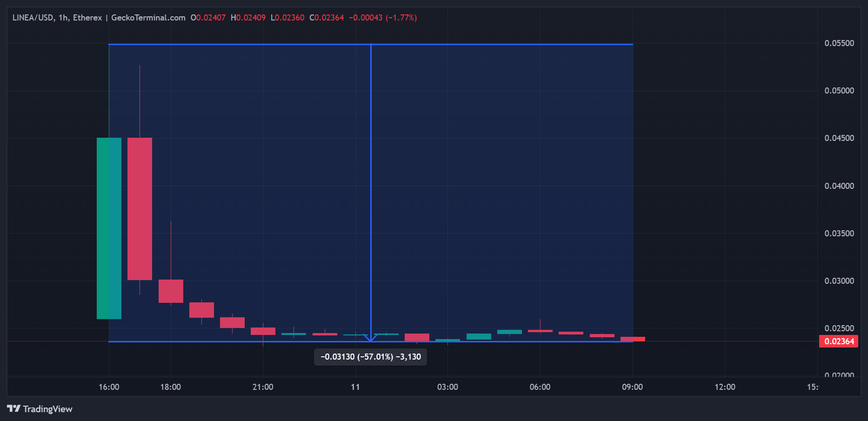Open the TradingView text link

pyautogui.click(x=47, y=409)
